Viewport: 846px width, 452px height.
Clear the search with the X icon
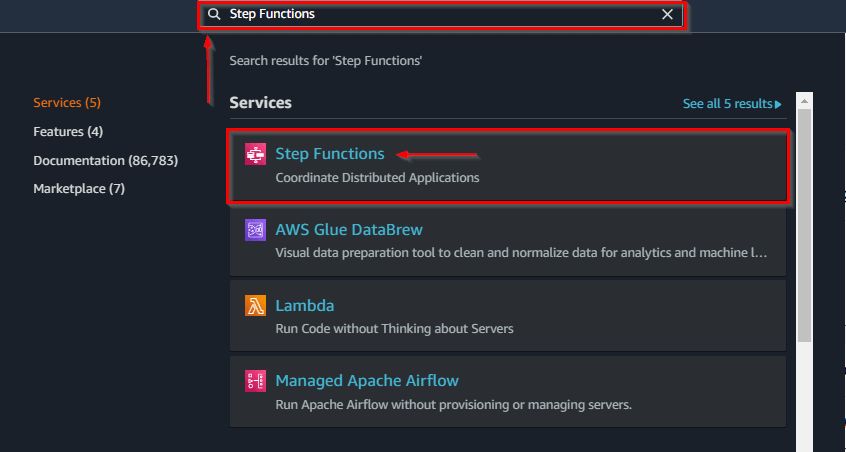(x=668, y=15)
